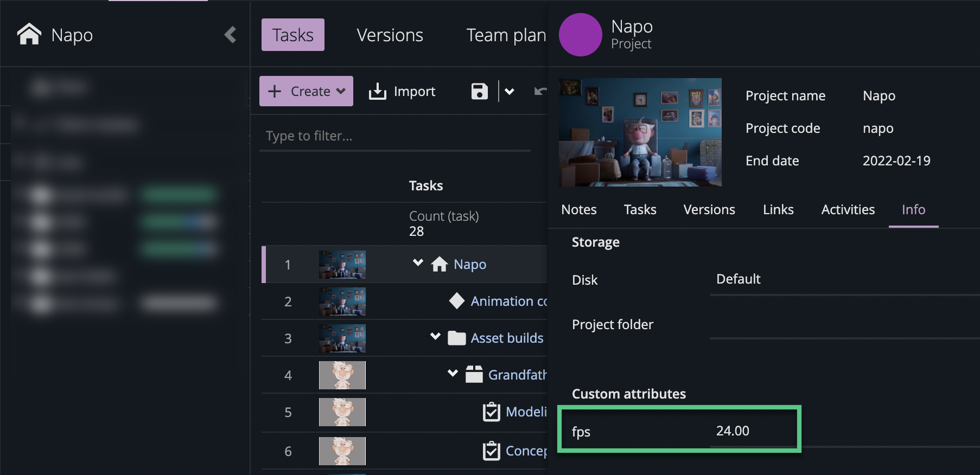Collapse the left sidebar with the chevron arrow
This screenshot has height=475, width=980.
click(230, 35)
